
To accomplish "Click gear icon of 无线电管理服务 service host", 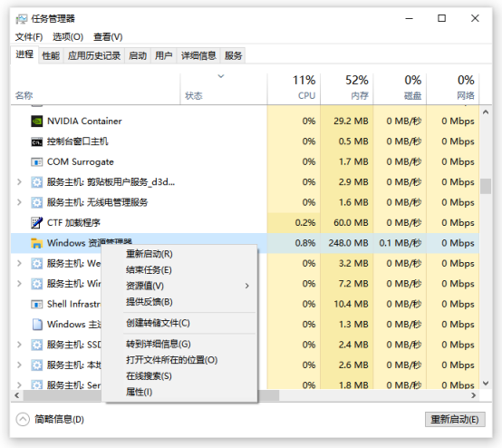I will [x=37, y=202].
